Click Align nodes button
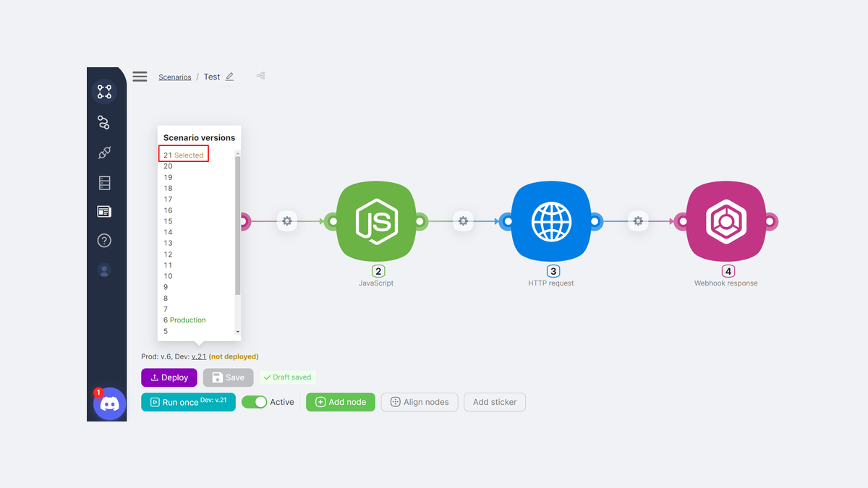The width and height of the screenshot is (868, 488). coord(420,402)
